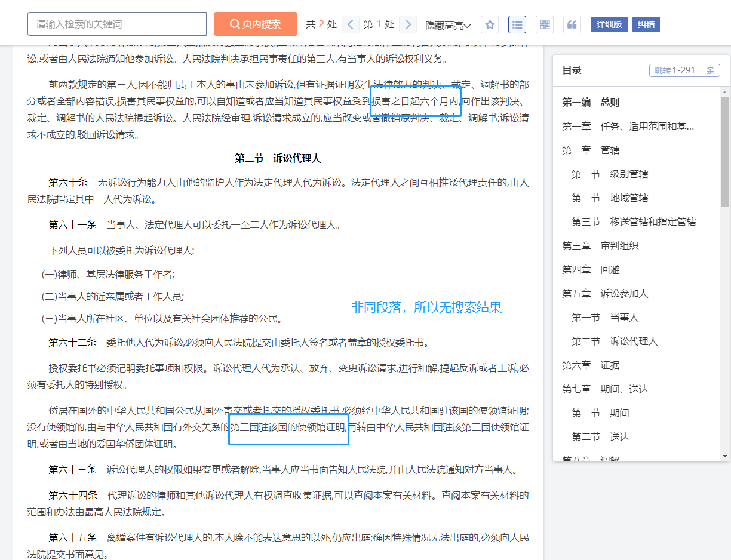Open the 隐藏高亮 dropdown
The width and height of the screenshot is (731, 560).
448,25
